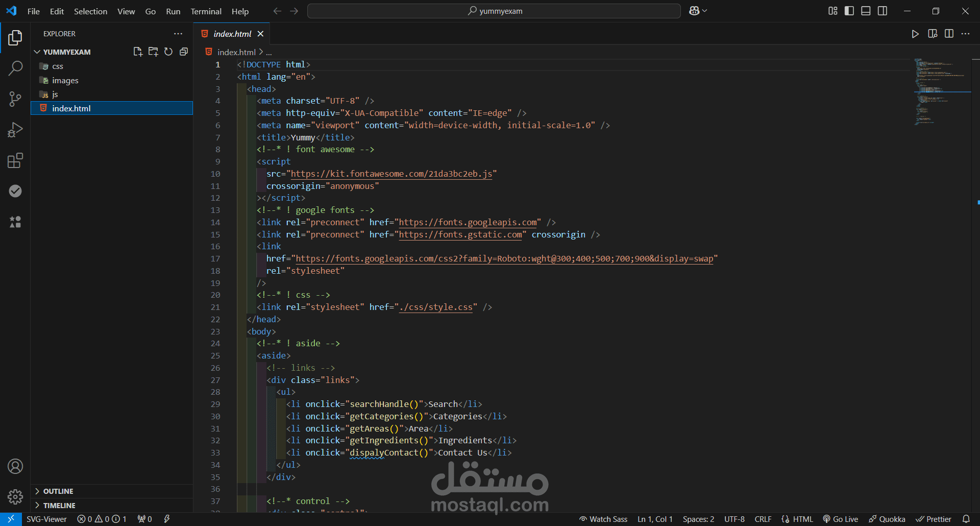The height and width of the screenshot is (526, 980).
Task: Show errors and warnings in status bar
Action: click(x=102, y=519)
